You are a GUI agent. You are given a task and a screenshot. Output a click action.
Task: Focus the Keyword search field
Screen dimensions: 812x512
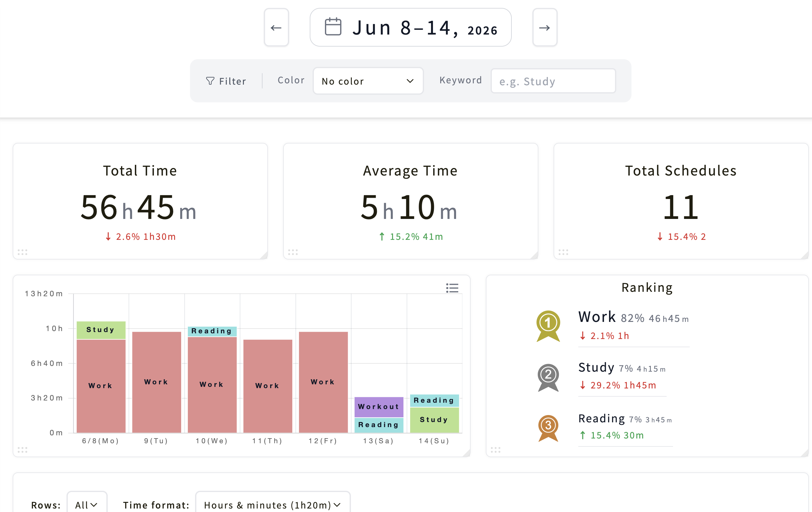pos(553,81)
